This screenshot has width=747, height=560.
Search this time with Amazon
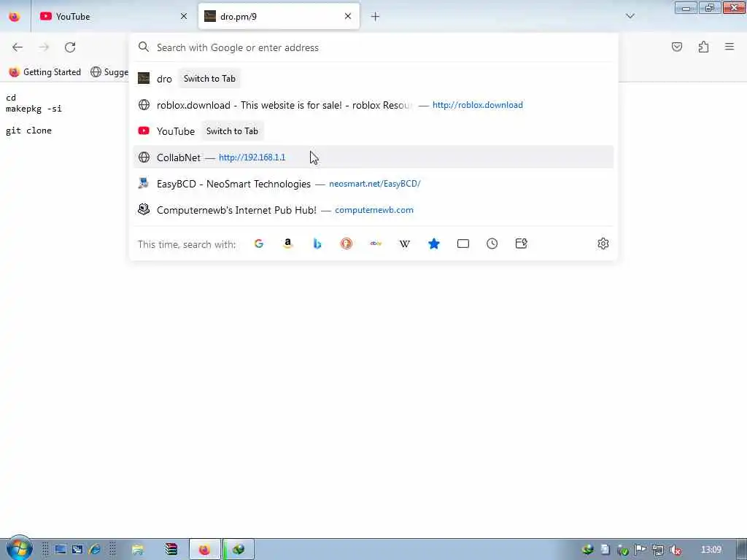click(x=287, y=244)
